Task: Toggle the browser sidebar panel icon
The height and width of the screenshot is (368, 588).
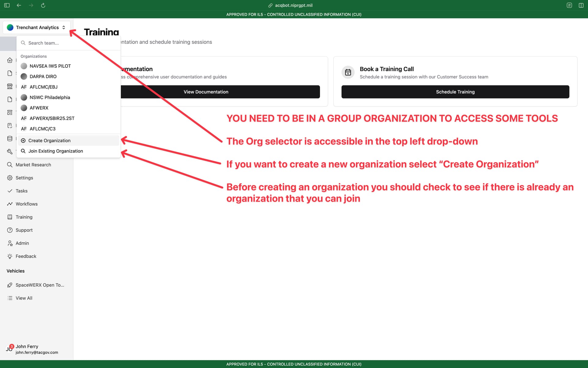Action: (7, 5)
